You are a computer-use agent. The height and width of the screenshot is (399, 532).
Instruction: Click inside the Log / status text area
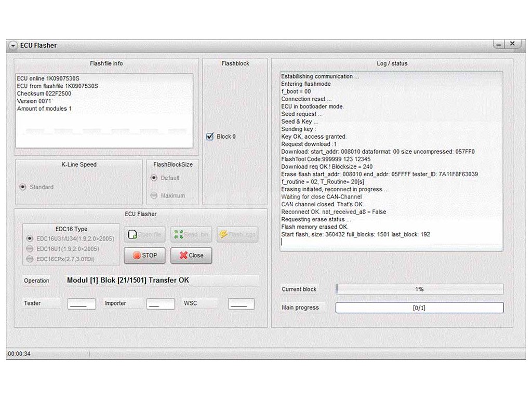click(x=391, y=161)
